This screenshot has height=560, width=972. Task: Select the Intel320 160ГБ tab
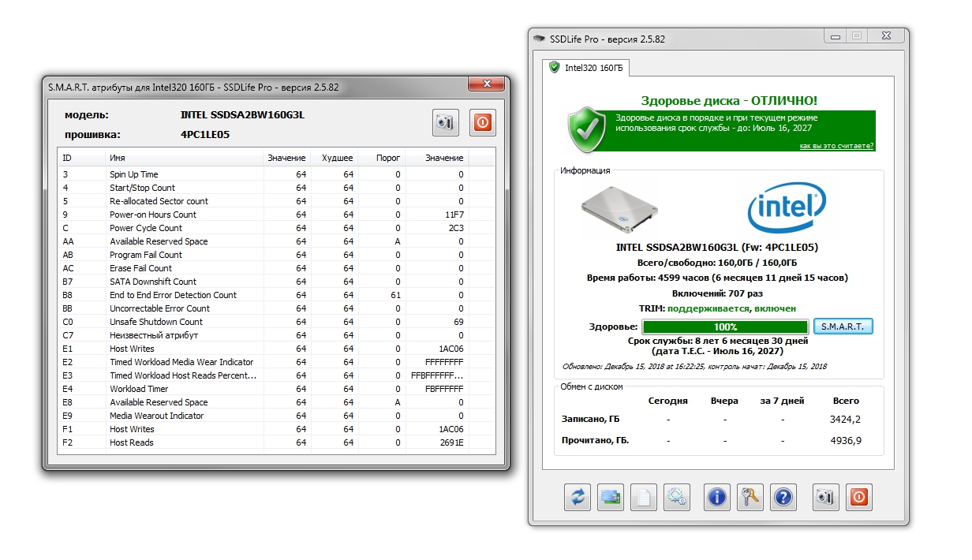(586, 68)
